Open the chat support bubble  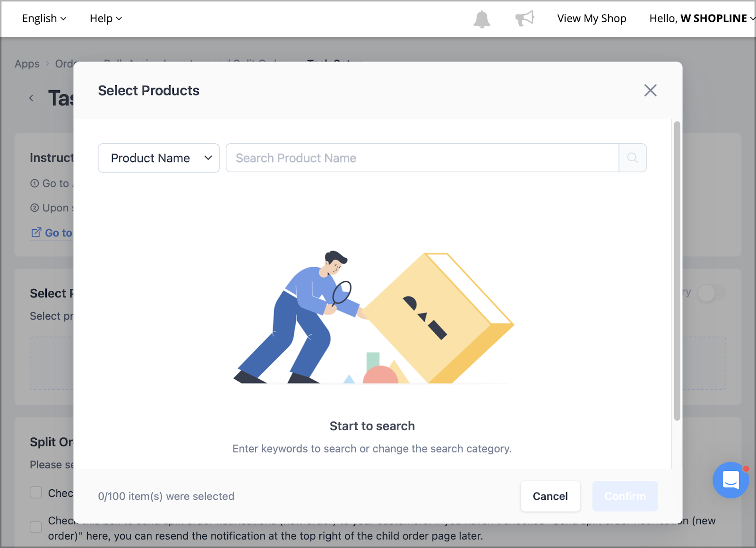click(730, 480)
